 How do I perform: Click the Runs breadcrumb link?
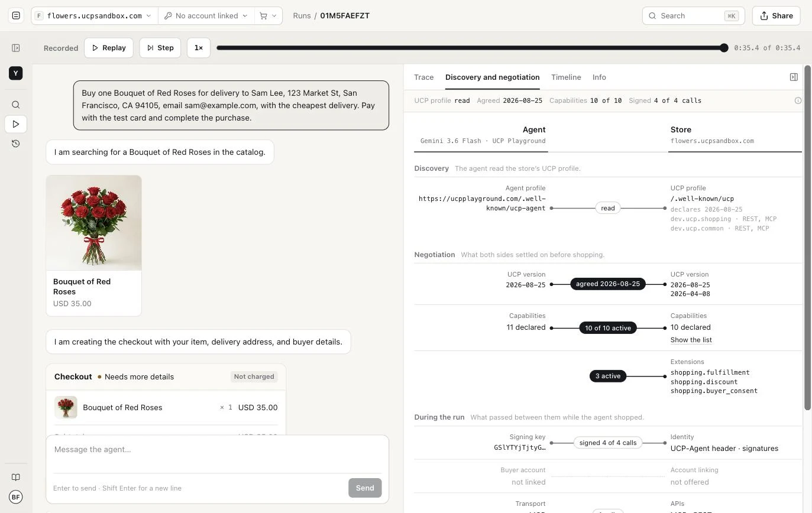(302, 16)
